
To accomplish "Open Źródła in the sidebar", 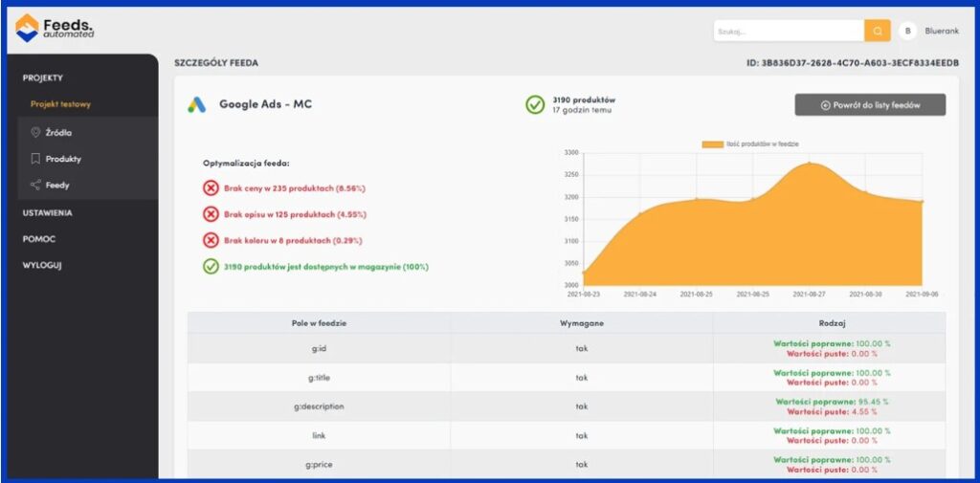I will (58, 132).
